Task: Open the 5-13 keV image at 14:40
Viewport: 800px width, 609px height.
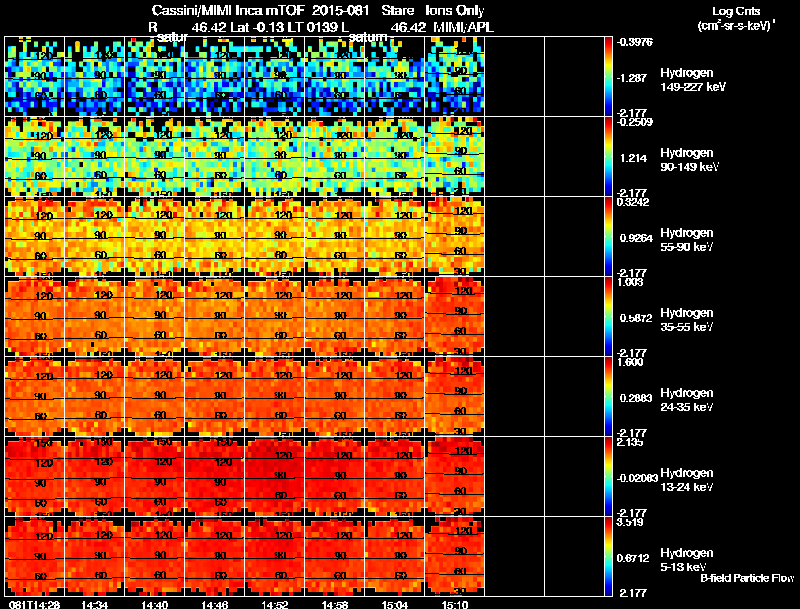Action: (x=155, y=556)
